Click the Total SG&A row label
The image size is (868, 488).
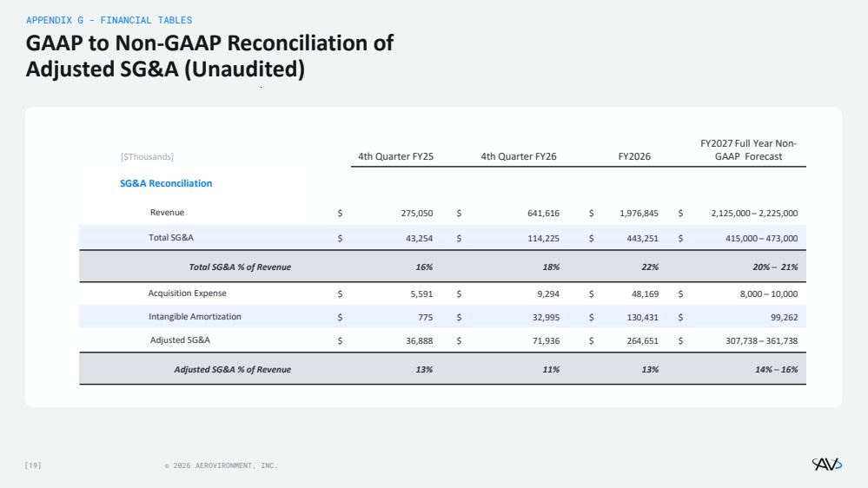coord(171,237)
